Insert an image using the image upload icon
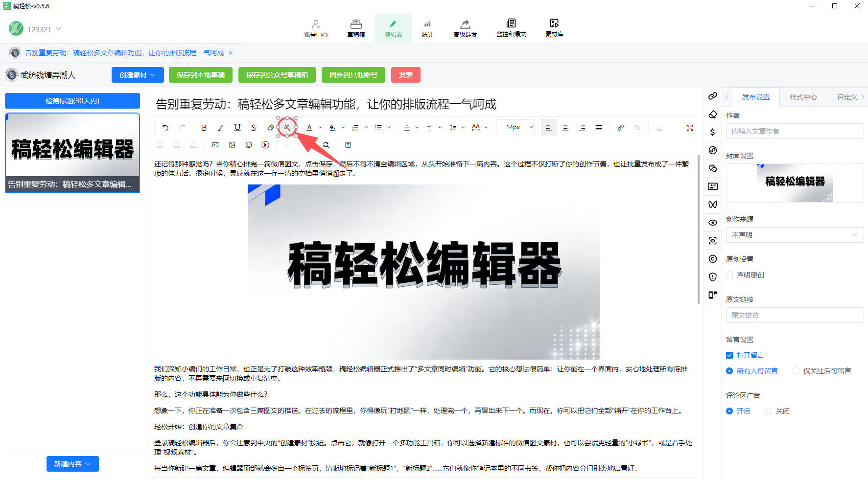 (215, 145)
